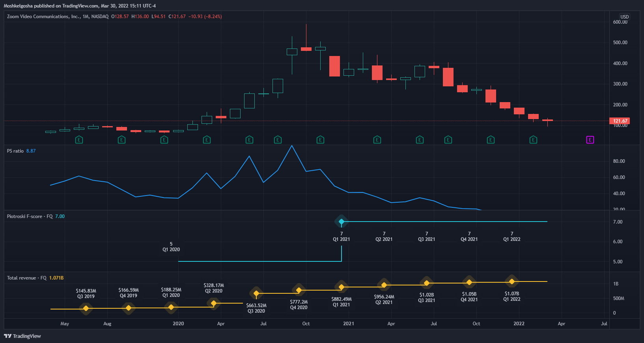Click the earnings E marker for March 2020
Screen dimensions: 644x343
[x=207, y=140]
